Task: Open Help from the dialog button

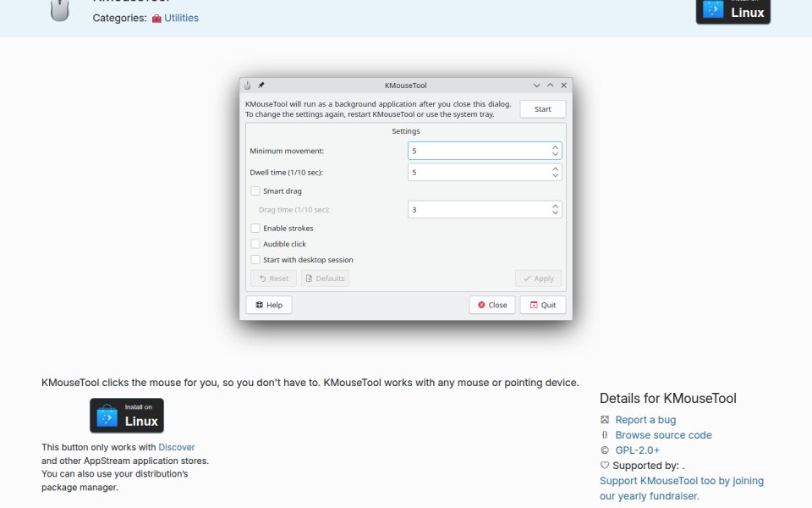Action: [x=269, y=305]
